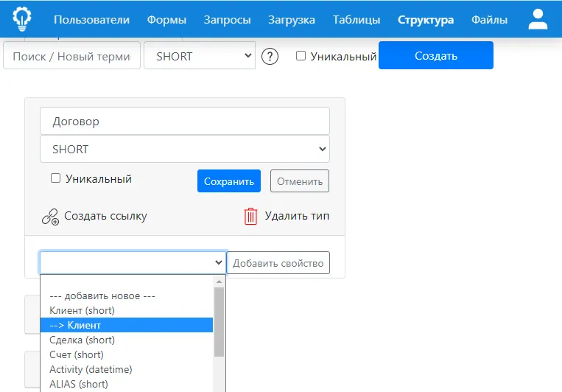Viewport: 562px width, 392px height.
Task: Select '--- добавить новое ---' option
Action: [x=127, y=296]
